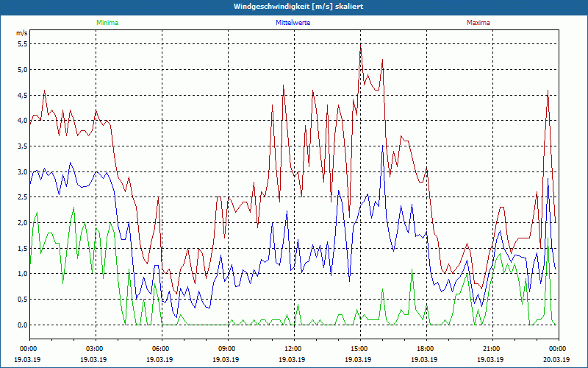Click the 1,5 y-axis value
The image size is (588, 368).
point(22,248)
